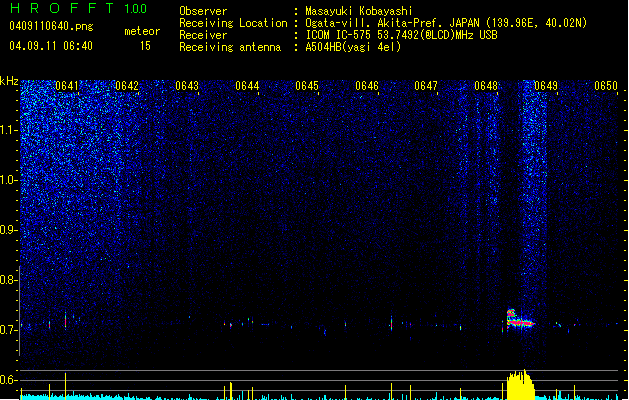629x400 pixels.
Task: Click the HROFFT 1.00 title text
Action: click(x=79, y=8)
